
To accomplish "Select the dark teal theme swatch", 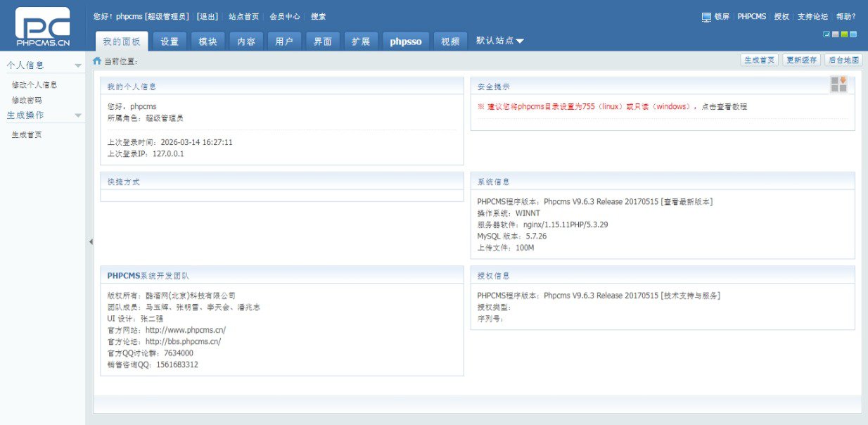I will point(826,34).
